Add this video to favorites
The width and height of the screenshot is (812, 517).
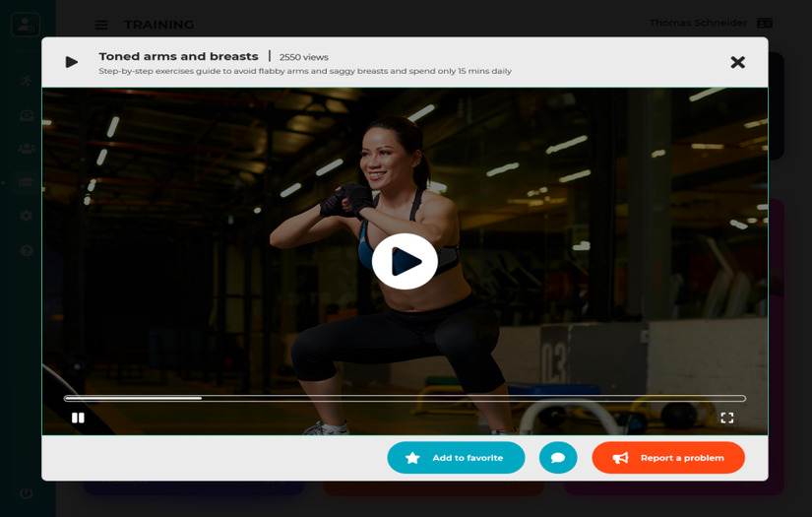click(x=456, y=458)
